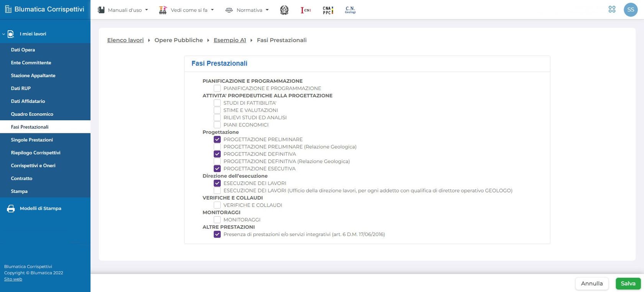This screenshot has height=292, width=644.
Task: Tick the VERIFICHE E COLLAUDI checkbox
Action: [217, 205]
